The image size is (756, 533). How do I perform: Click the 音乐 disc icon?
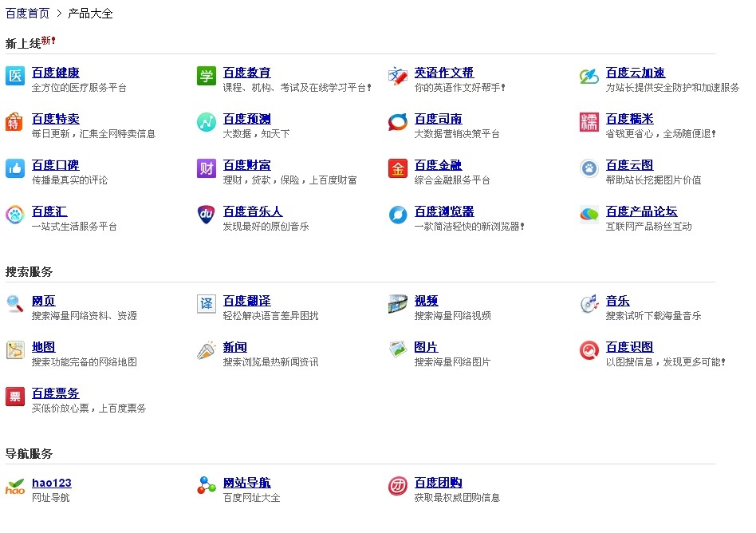pos(589,304)
